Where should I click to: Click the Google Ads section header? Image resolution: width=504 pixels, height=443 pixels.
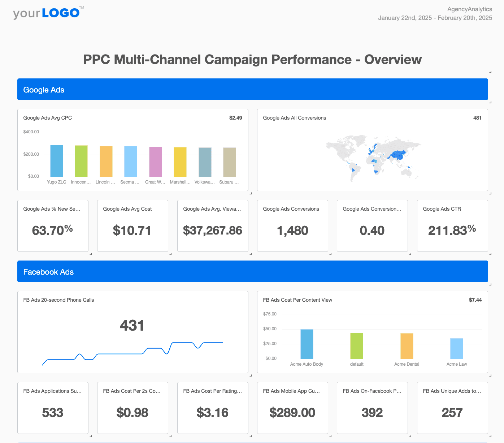44,90
